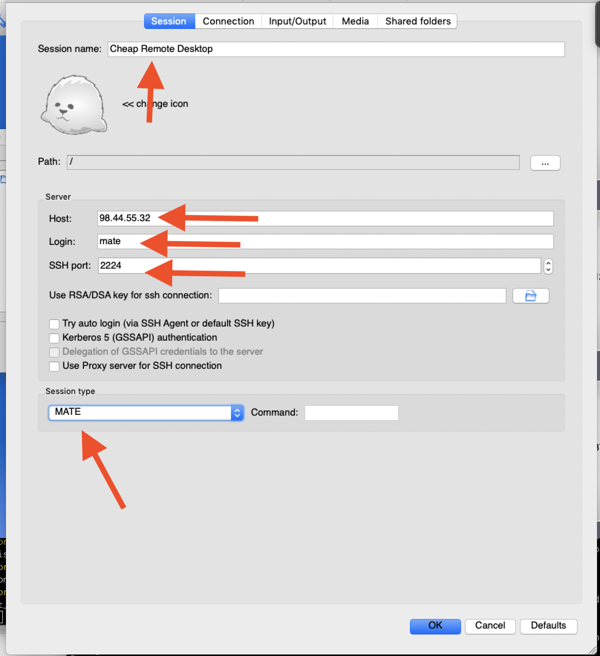Switch to the Connection tab

pos(228,21)
